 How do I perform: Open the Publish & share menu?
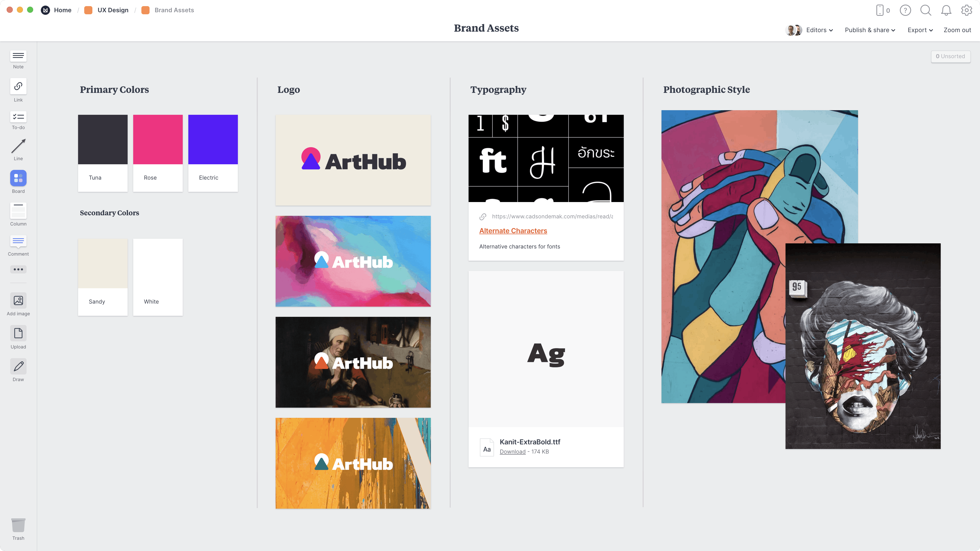[870, 30]
